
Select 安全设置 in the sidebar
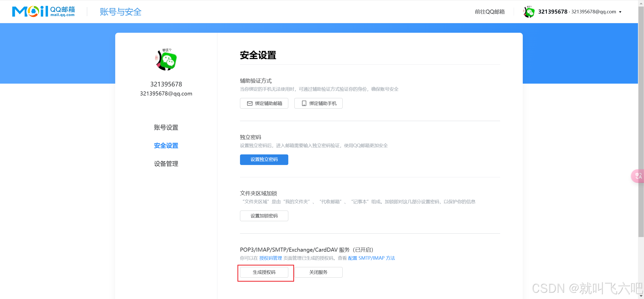[166, 146]
